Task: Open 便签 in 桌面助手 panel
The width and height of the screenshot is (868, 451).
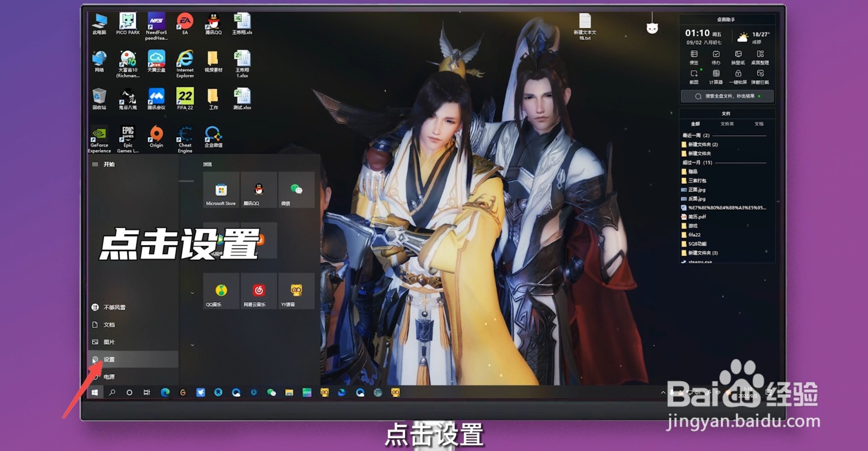Action: click(x=694, y=57)
